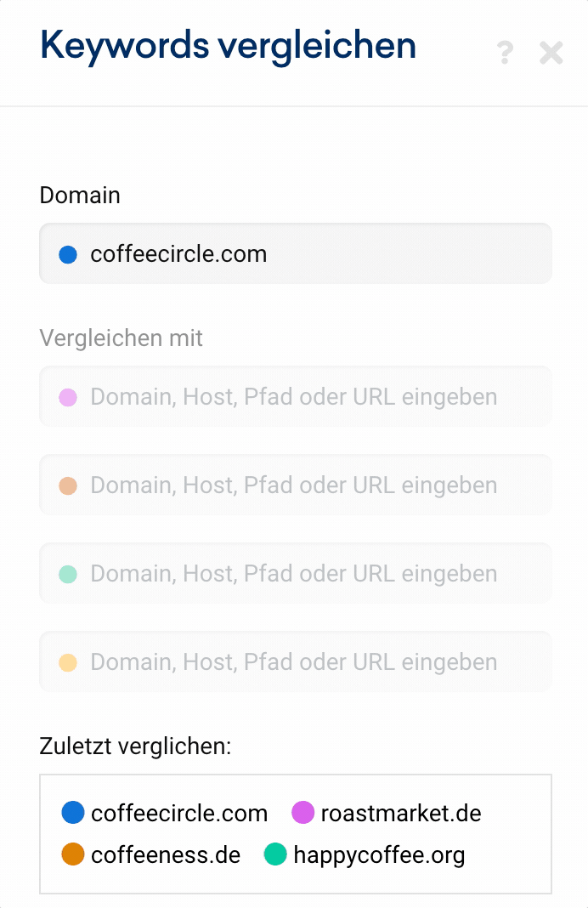This screenshot has width=588, height=908.
Task: Click the pink dot in first comparison field
Action: point(68,397)
